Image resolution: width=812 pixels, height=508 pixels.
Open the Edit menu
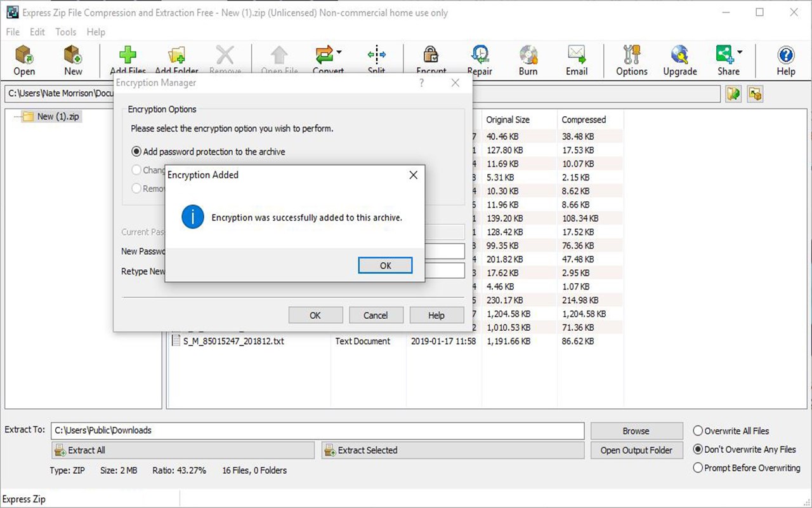[x=37, y=32]
